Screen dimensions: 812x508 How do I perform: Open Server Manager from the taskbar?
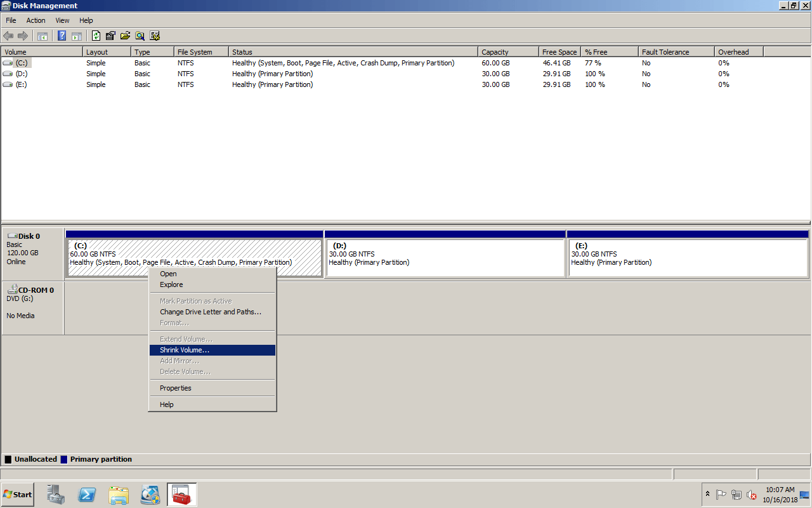[x=56, y=495]
